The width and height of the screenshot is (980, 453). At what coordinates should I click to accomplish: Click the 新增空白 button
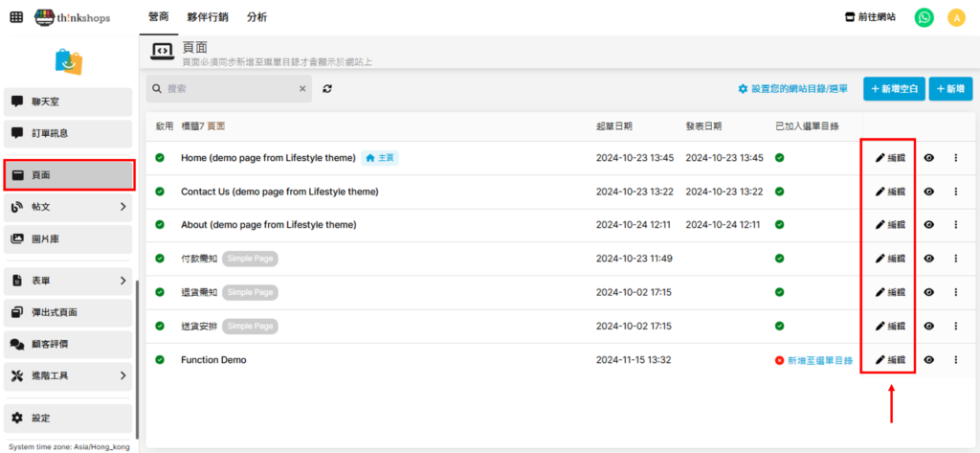coord(894,89)
